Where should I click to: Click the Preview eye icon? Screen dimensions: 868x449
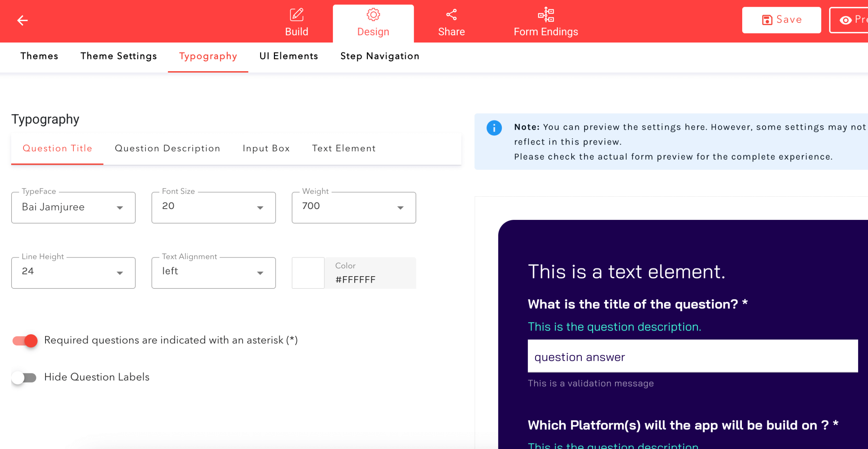tap(846, 20)
